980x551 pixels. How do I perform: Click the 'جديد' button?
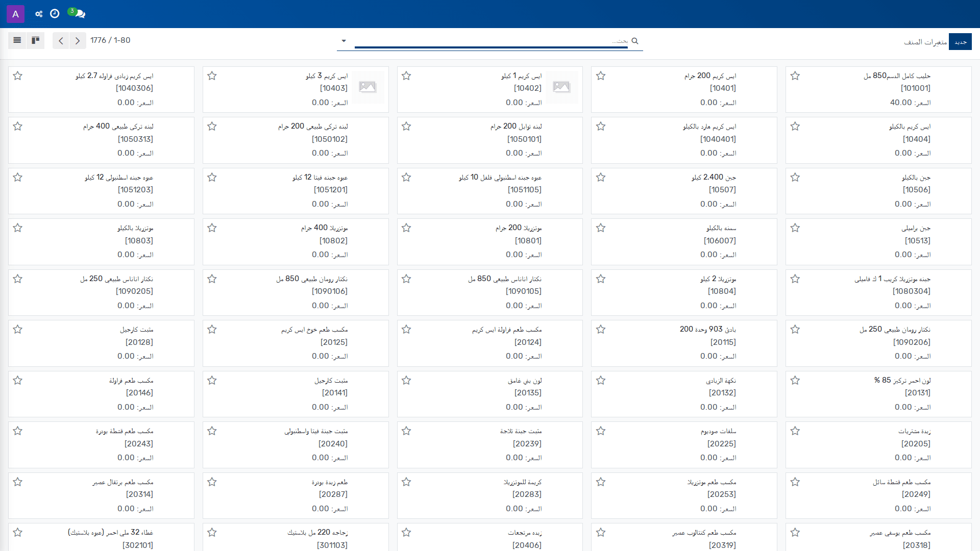click(x=961, y=42)
